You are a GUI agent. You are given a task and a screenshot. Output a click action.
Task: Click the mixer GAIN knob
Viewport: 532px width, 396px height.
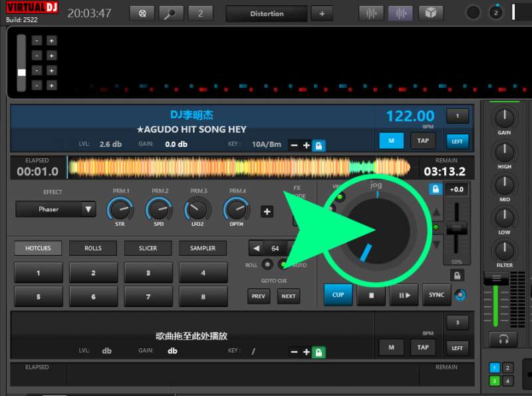(x=504, y=118)
